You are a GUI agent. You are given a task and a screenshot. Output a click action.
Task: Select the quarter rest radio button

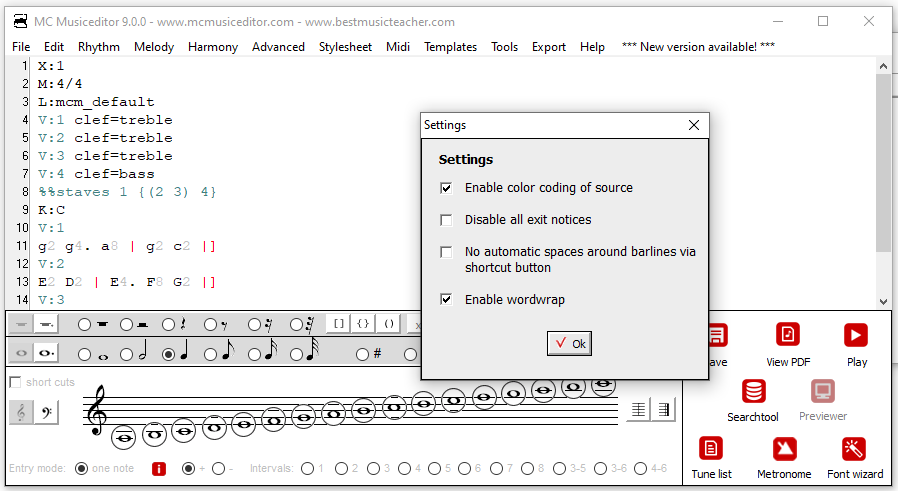point(168,325)
